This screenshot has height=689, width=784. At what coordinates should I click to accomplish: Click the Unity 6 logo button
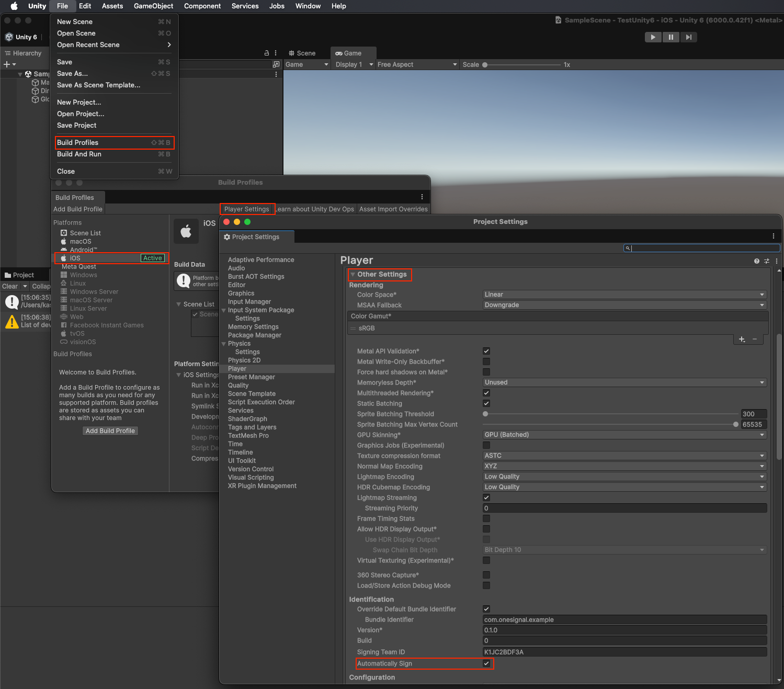click(x=21, y=37)
